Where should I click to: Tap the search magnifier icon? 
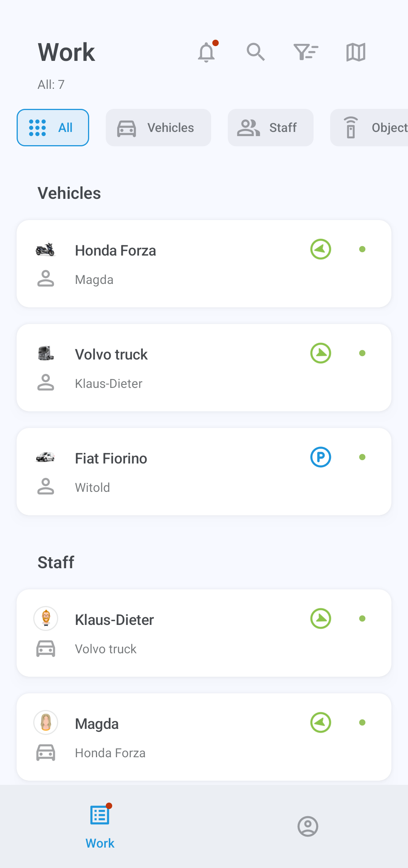point(256,52)
